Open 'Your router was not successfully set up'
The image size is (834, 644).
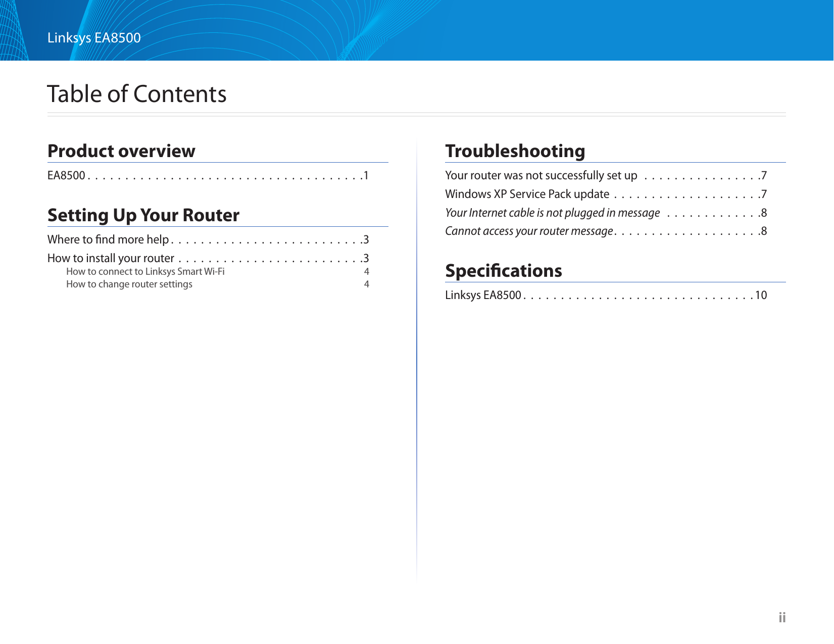606,175
